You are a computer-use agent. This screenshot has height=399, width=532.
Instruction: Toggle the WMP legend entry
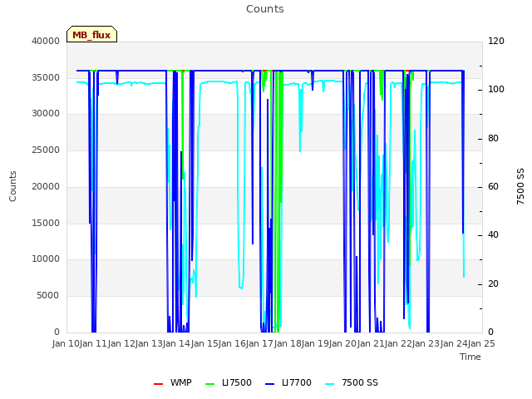click(172, 382)
